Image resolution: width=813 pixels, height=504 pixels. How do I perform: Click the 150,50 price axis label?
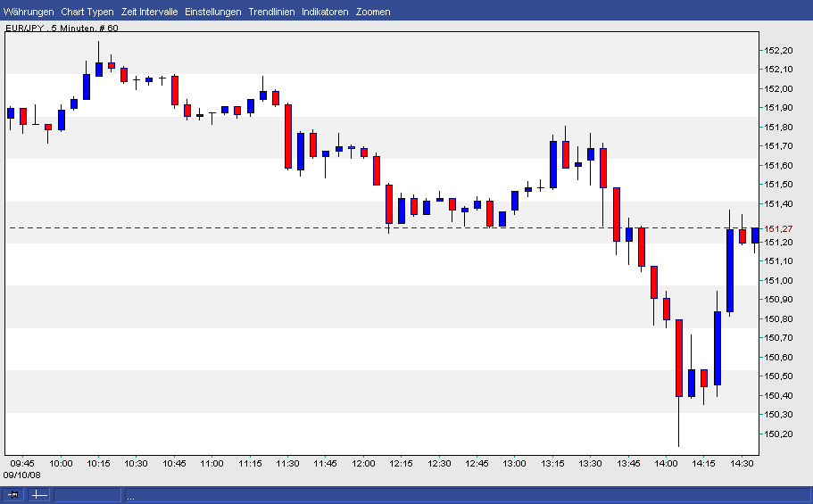(778, 376)
